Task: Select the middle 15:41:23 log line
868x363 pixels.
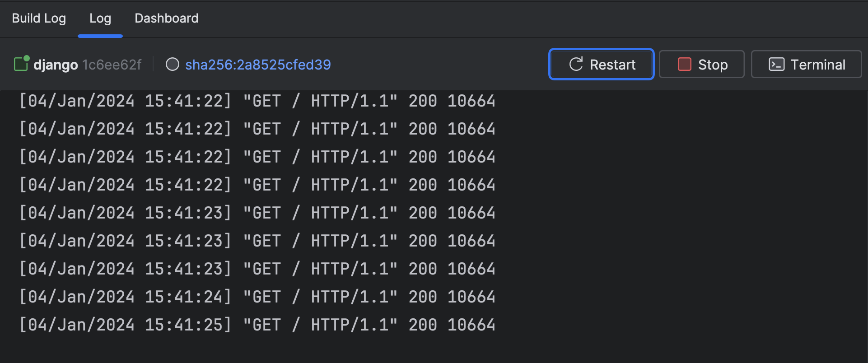Action: coord(257,241)
